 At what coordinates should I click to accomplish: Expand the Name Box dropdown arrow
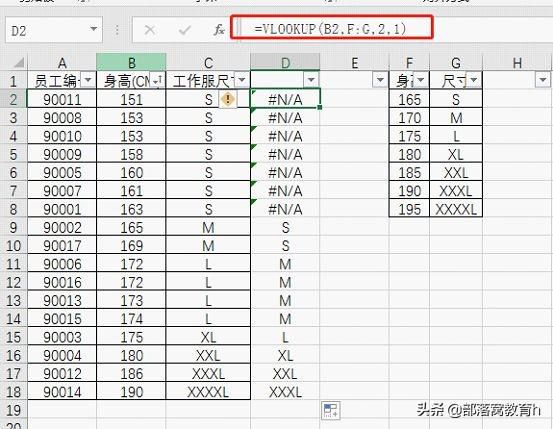[93, 29]
